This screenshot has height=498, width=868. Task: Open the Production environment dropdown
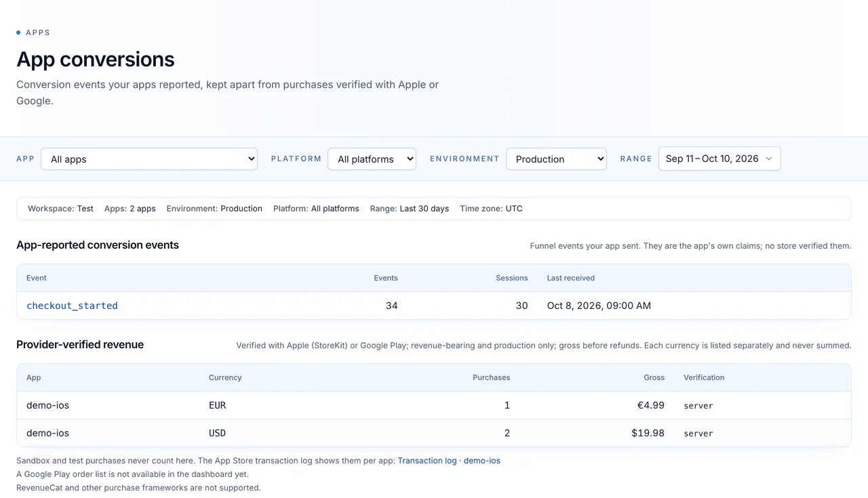click(x=556, y=159)
